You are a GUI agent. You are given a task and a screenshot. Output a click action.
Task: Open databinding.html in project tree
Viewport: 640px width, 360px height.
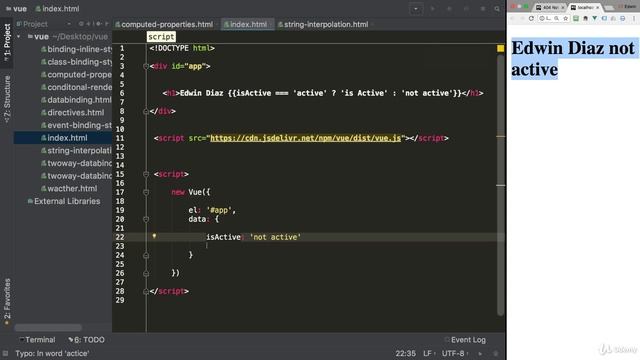(x=76, y=100)
